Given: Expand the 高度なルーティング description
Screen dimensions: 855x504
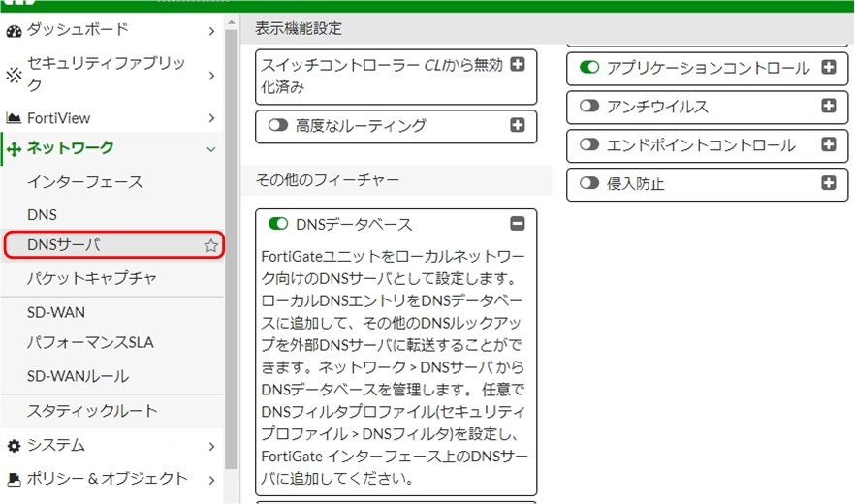Looking at the screenshot, I should (x=518, y=125).
